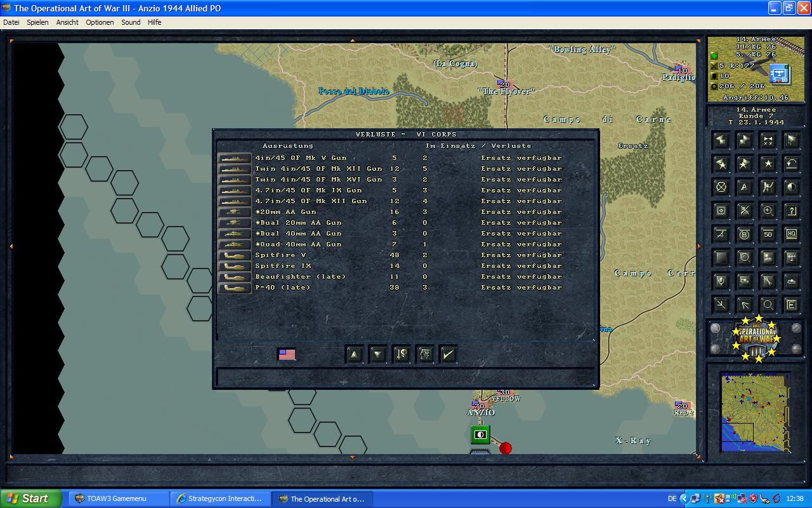812x508 pixels.
Task: Open the Datei menu
Action: [11, 22]
